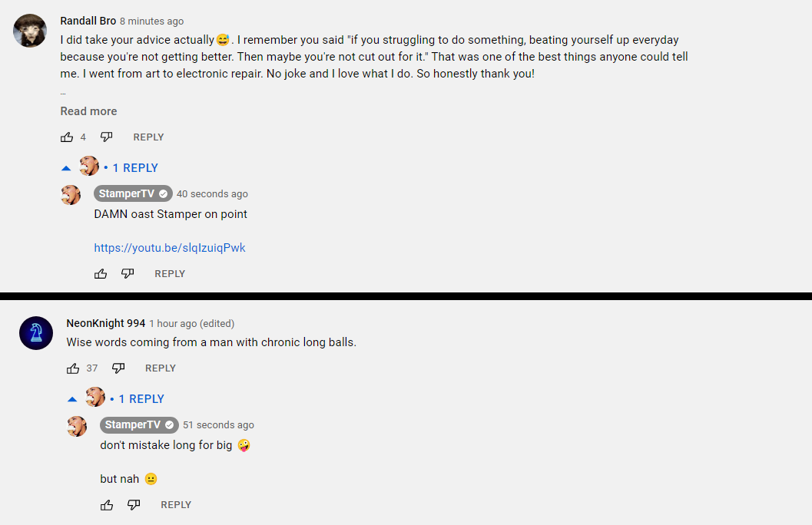812x525 pixels.
Task: Click the NeonKnight 994 username
Action: (105, 323)
